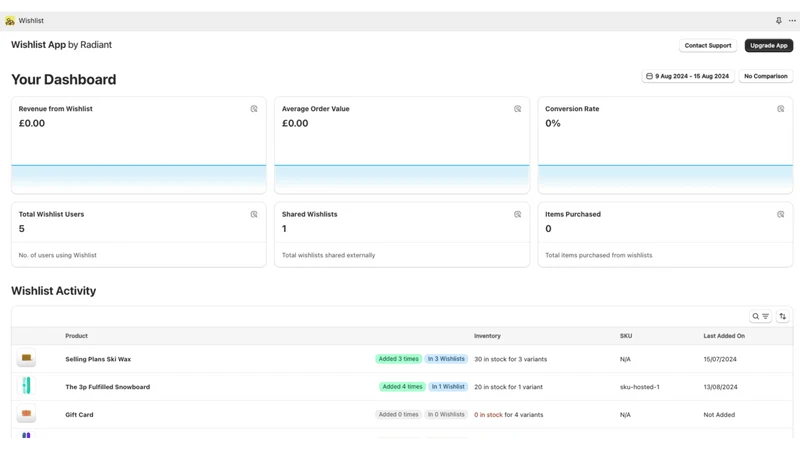
Task: Open Conversion Rate report icon
Action: tap(781, 109)
